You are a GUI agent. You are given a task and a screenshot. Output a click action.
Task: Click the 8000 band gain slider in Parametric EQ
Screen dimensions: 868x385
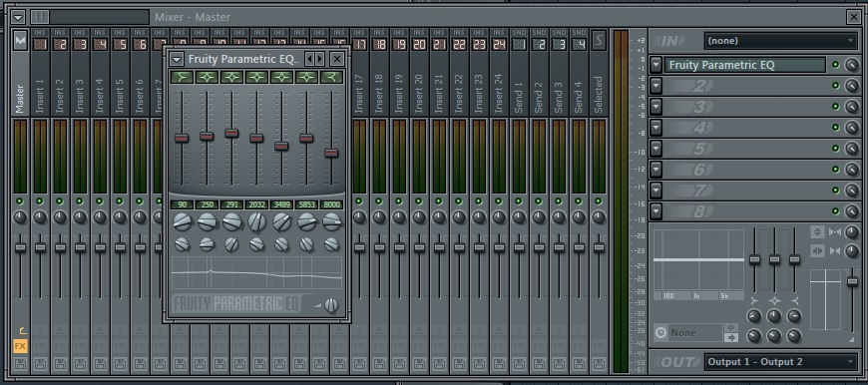[x=331, y=154]
